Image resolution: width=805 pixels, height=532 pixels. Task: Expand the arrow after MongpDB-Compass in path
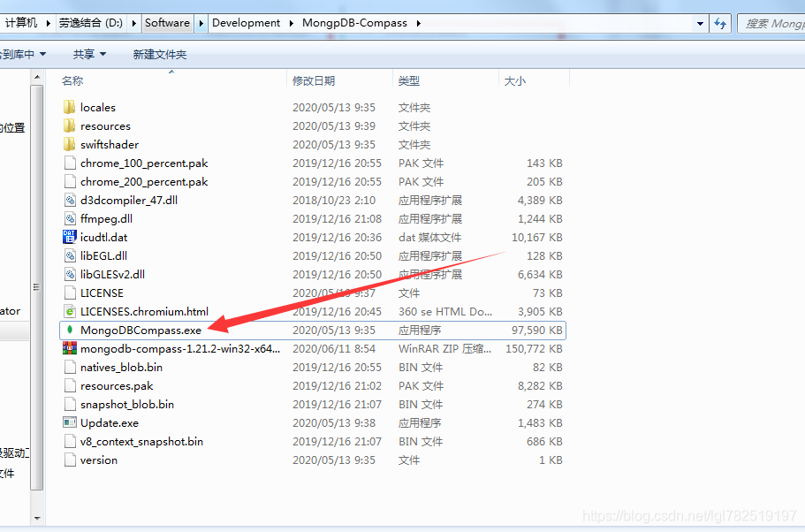click(x=419, y=23)
